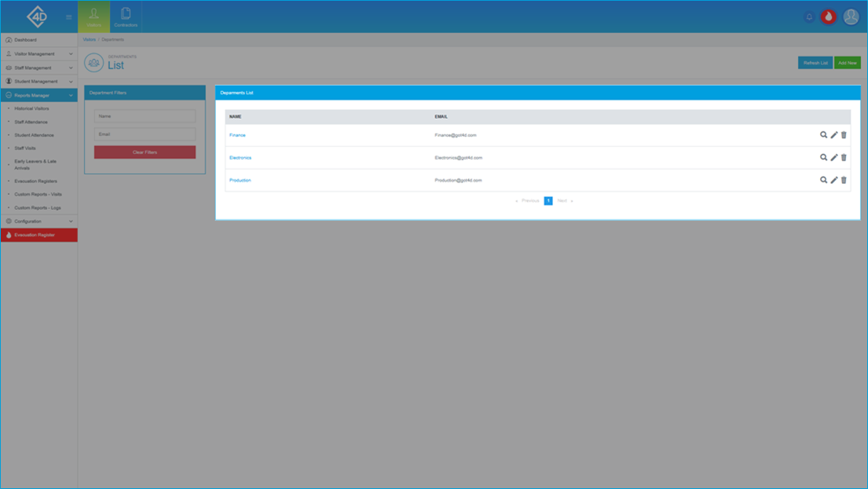
Task: Edit Electronics department with pencil icon
Action: tap(833, 157)
